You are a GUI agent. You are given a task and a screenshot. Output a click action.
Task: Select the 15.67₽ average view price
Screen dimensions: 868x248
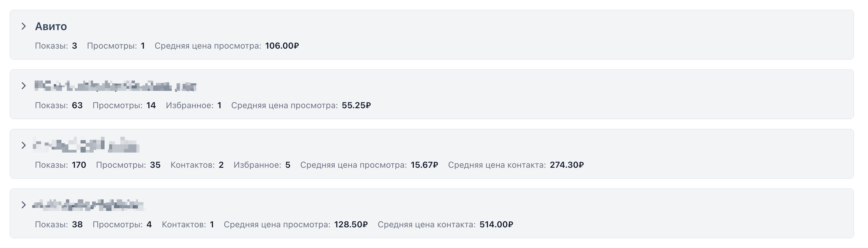pos(424,165)
